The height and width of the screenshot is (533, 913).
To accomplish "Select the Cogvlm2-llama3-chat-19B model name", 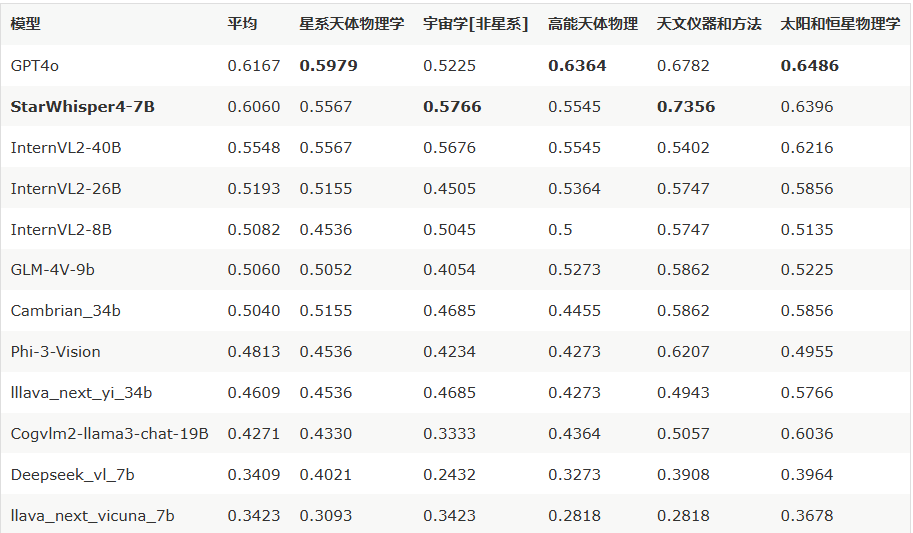I will tap(109, 433).
